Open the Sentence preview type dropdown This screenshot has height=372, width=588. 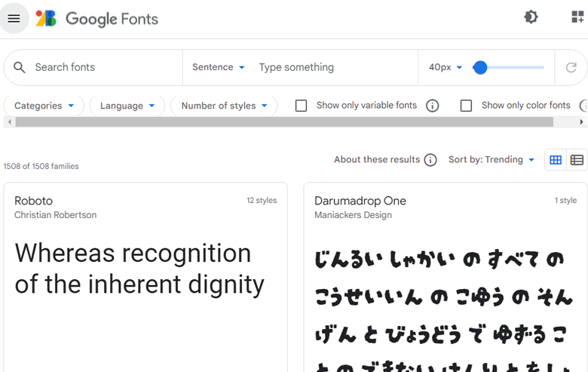click(x=219, y=67)
